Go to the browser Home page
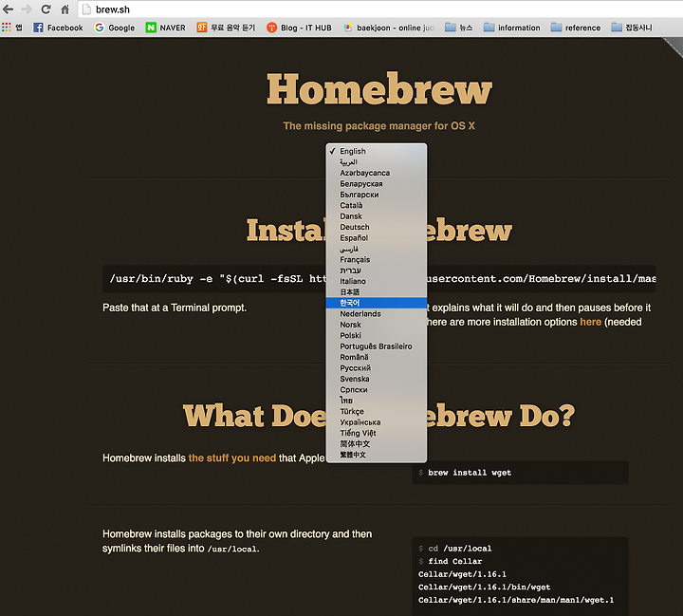The width and height of the screenshot is (683, 616). point(65,9)
